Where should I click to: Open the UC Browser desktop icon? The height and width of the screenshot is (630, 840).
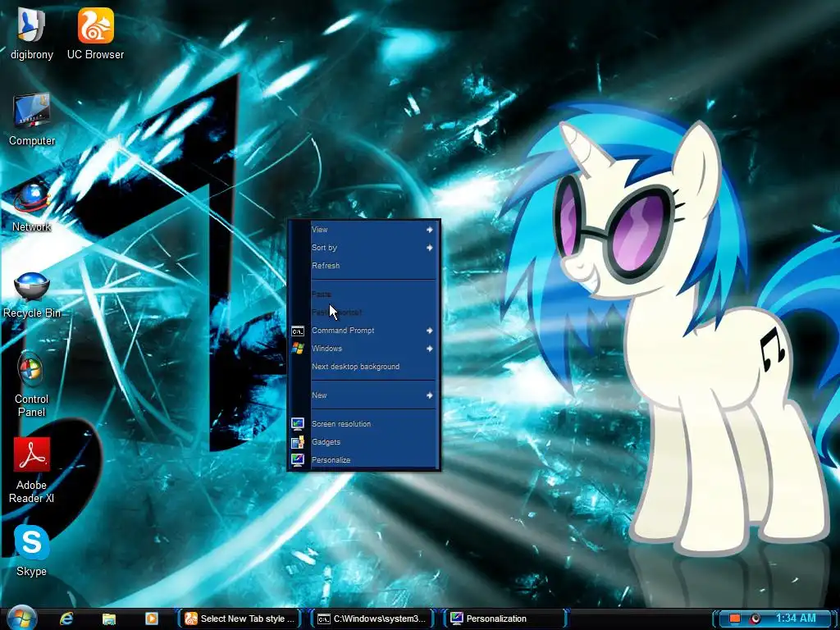[95, 25]
